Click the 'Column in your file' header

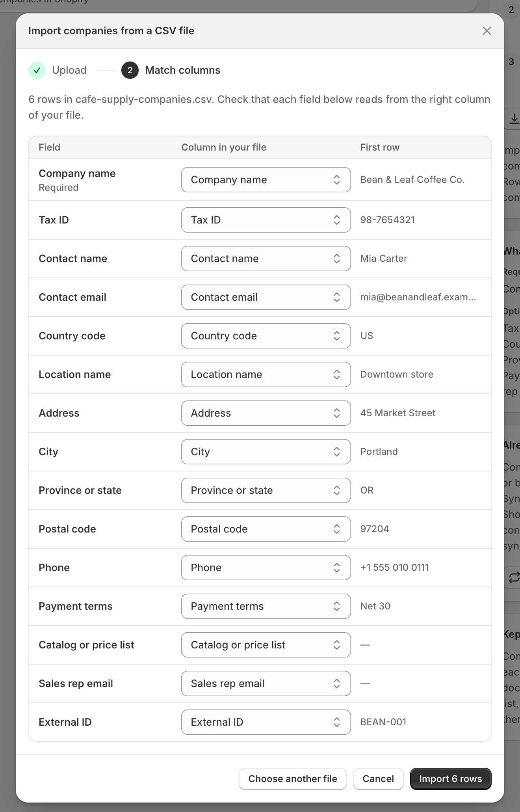coord(224,147)
